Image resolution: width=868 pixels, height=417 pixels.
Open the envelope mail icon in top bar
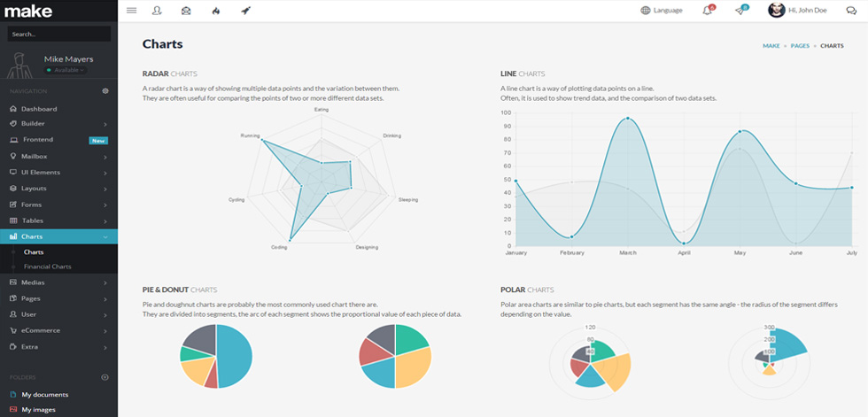pyautogui.click(x=186, y=10)
